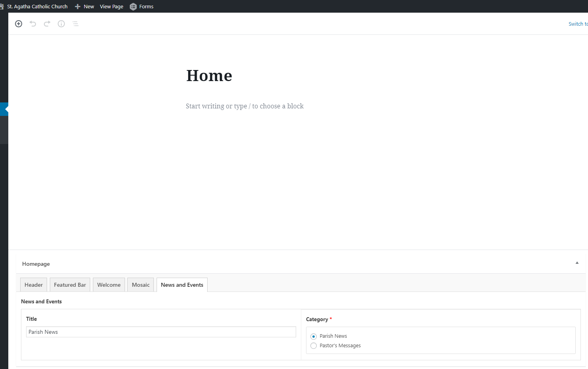Open the block navigation list icon
Screen dimensions: 588x369
(76, 24)
